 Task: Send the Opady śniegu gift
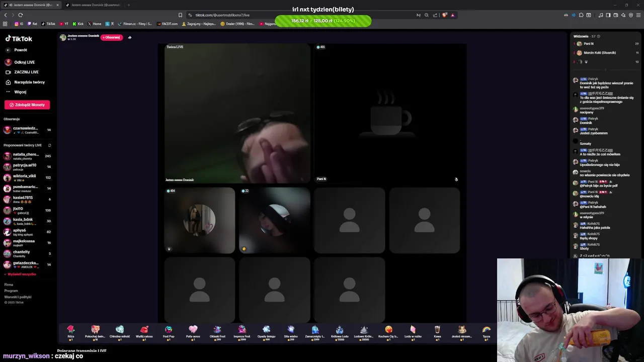[x=266, y=332]
